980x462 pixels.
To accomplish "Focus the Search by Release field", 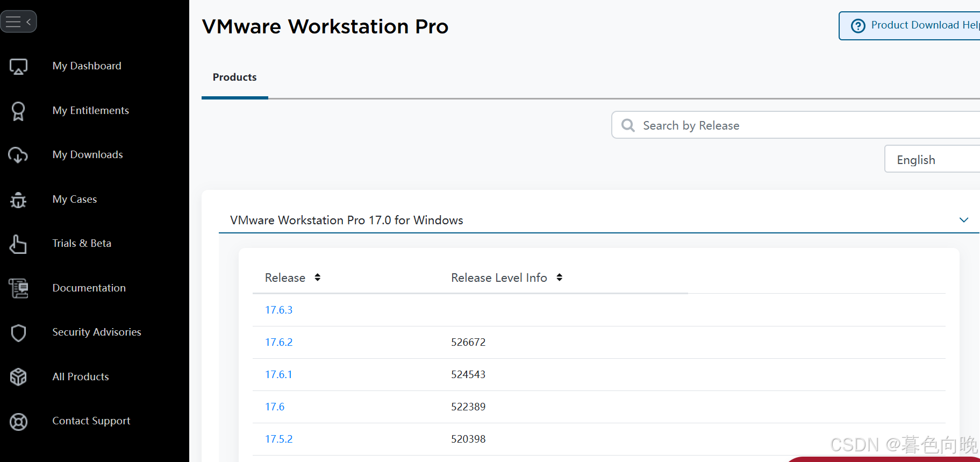I will [796, 125].
